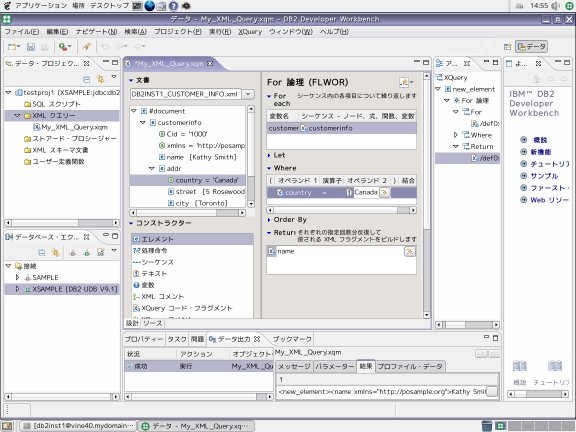Switch to the ソース tab of editor
The image size is (576, 432).
152,323
